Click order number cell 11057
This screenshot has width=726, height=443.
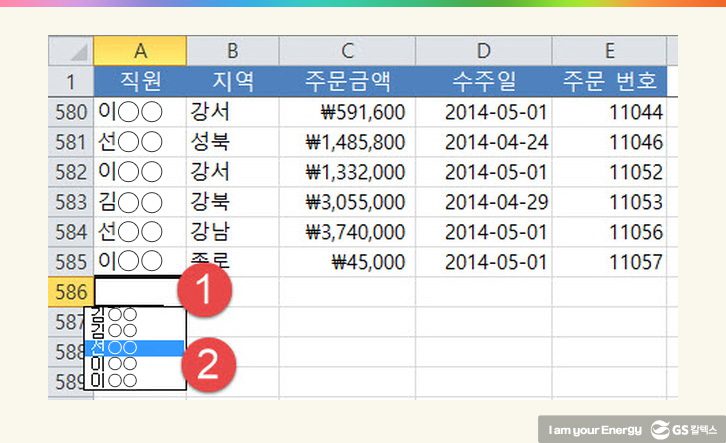(x=610, y=262)
